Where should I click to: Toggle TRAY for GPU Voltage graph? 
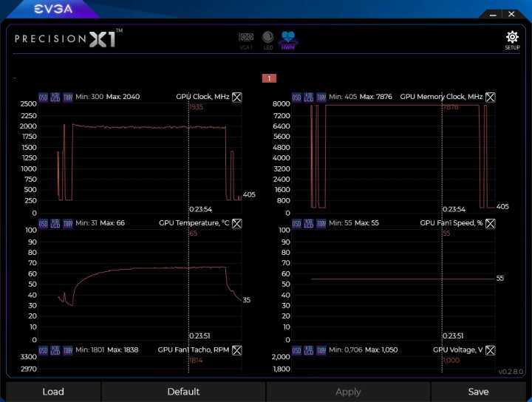[321, 350]
